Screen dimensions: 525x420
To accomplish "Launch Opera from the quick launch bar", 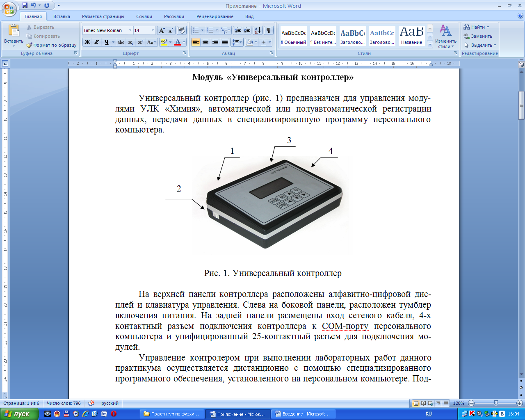I will [114, 414].
